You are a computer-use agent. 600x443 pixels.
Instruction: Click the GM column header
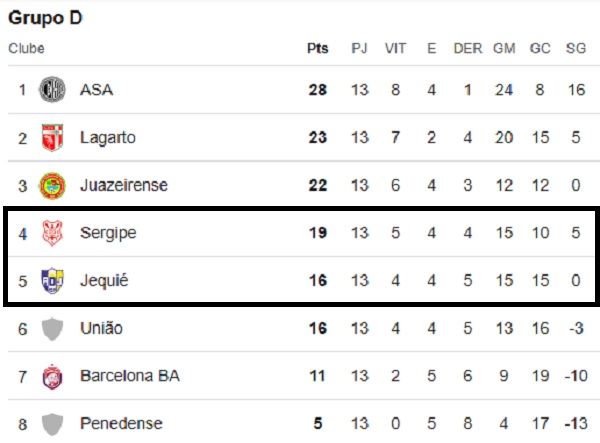pos(504,48)
